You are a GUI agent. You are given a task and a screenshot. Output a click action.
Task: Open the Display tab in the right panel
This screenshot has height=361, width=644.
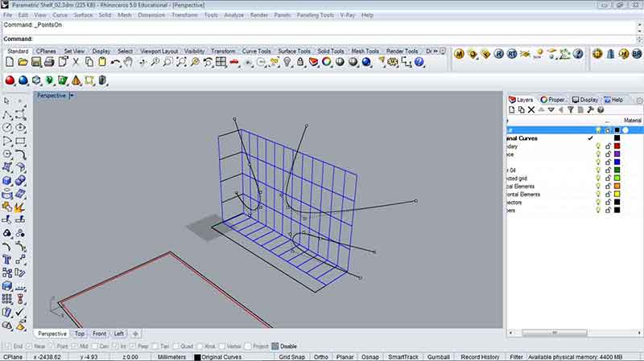(585, 100)
